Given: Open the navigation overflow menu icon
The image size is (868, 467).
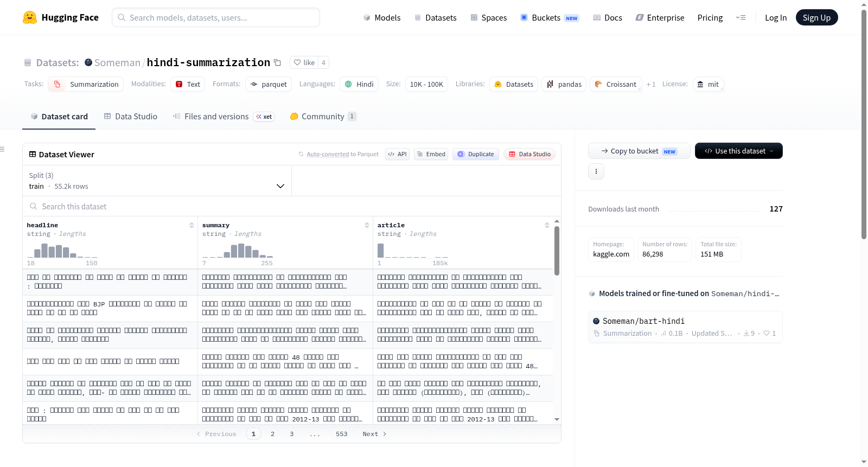Looking at the screenshot, I should 741,17.
